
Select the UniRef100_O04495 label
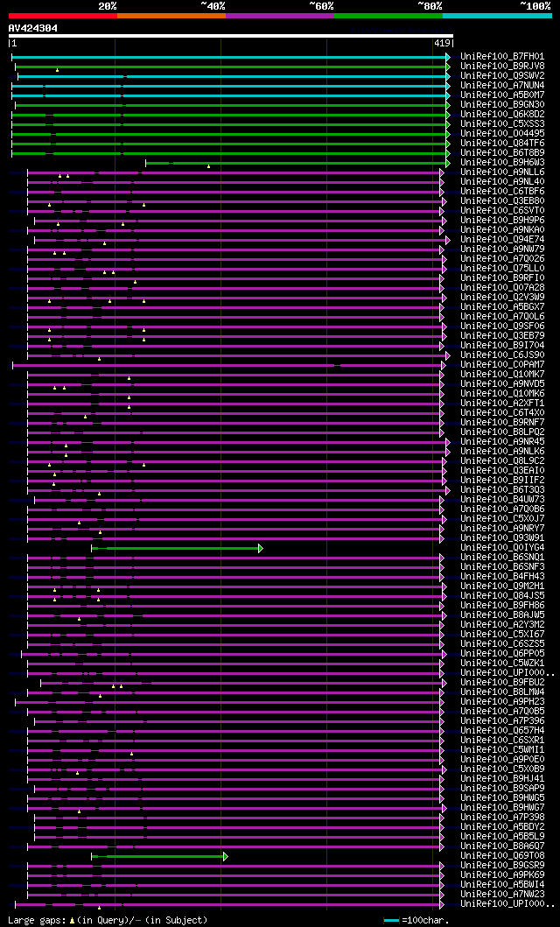point(503,133)
